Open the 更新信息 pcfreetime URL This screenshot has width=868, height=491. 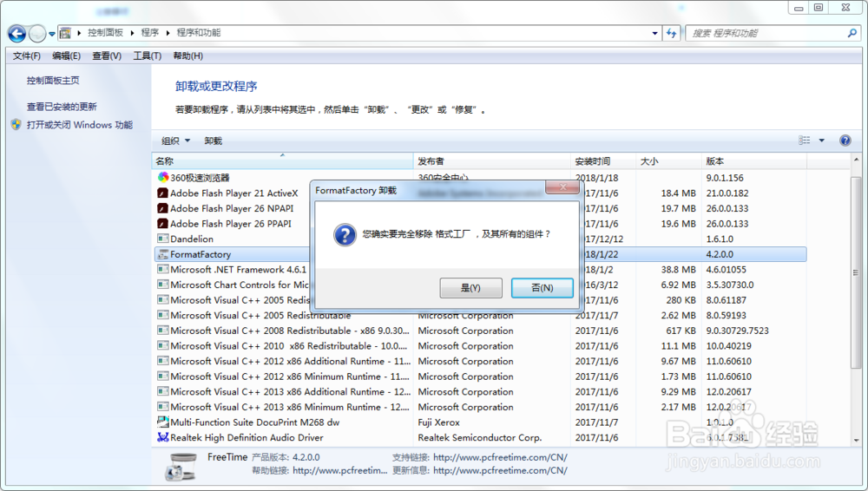pyautogui.click(x=500, y=470)
